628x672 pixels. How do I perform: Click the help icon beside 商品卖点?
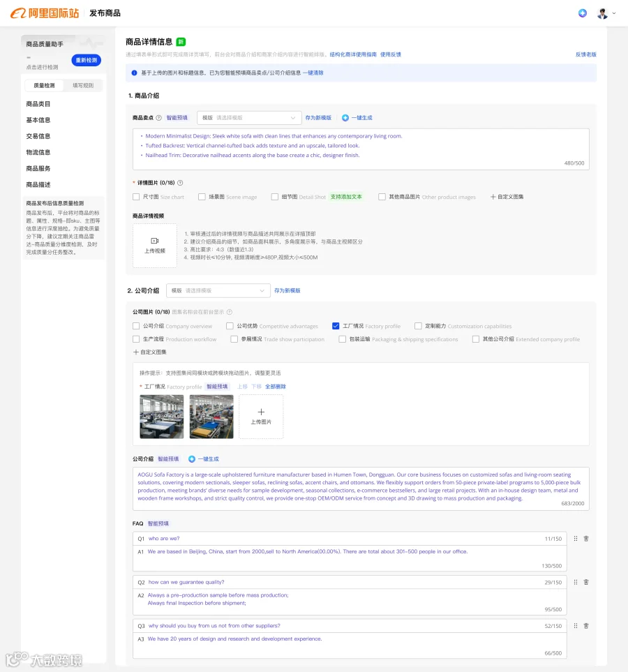click(x=158, y=118)
